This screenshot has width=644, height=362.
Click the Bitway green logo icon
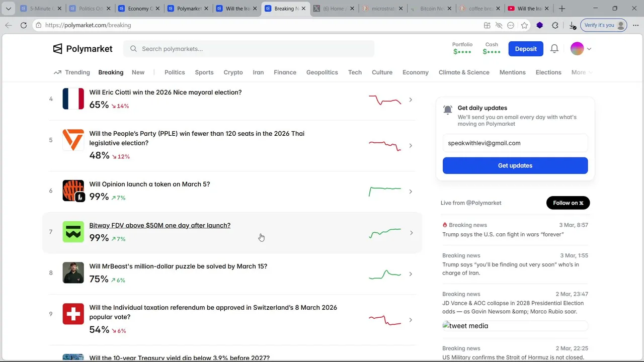[73, 232]
